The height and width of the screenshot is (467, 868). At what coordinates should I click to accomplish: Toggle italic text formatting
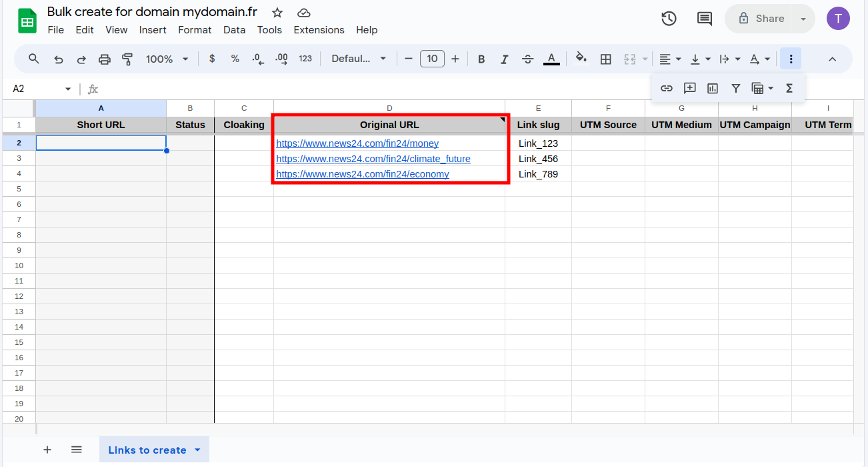[x=504, y=59]
